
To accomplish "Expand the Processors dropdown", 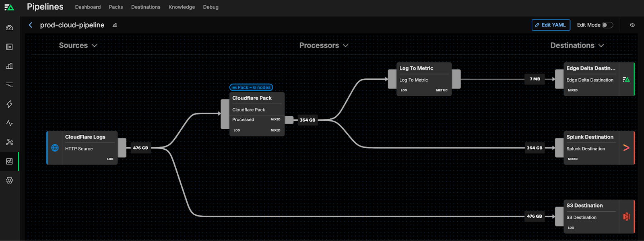I will [x=324, y=45].
